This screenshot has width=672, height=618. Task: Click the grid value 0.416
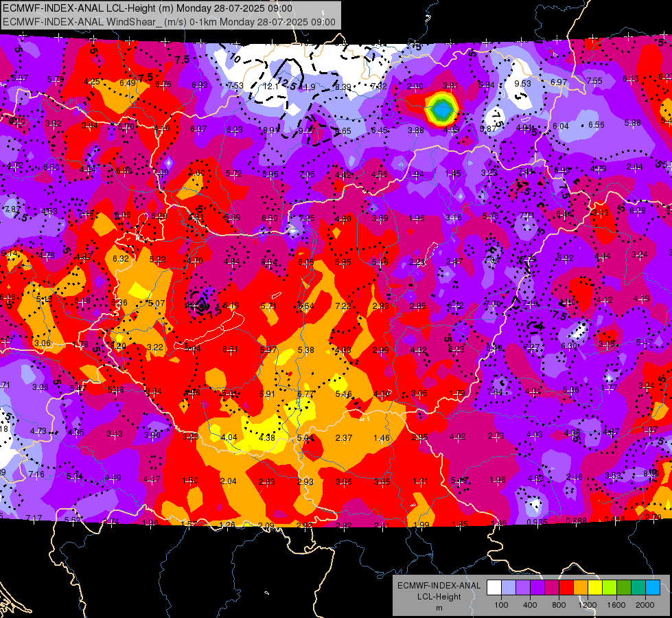615,519
